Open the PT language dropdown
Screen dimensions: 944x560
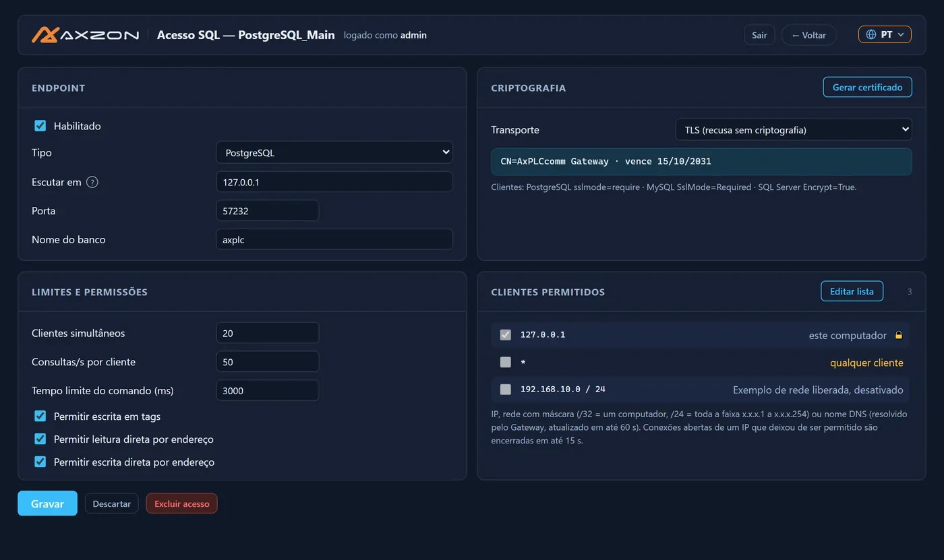click(x=885, y=34)
